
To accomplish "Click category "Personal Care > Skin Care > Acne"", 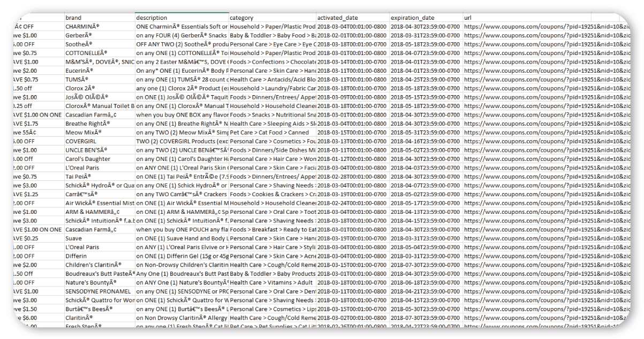I will (x=272, y=256).
